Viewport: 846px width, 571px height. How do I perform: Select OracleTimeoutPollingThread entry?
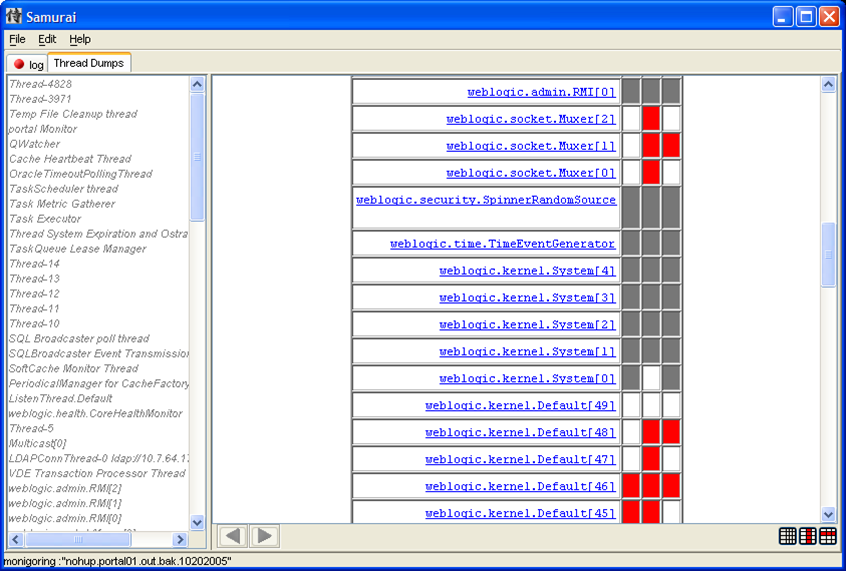pyautogui.click(x=81, y=174)
